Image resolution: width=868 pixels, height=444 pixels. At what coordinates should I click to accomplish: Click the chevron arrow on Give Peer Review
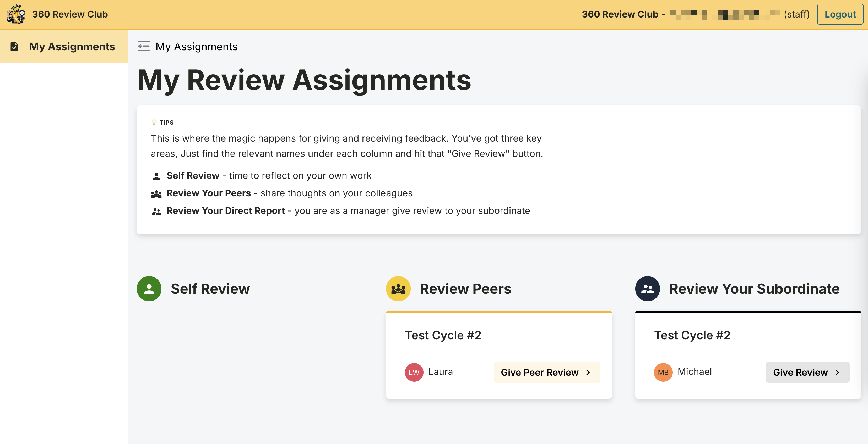pos(588,372)
